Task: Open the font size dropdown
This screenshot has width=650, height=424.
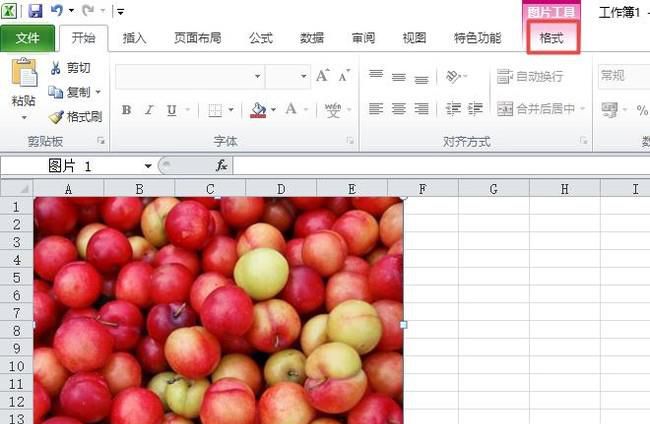Action: coord(304,76)
